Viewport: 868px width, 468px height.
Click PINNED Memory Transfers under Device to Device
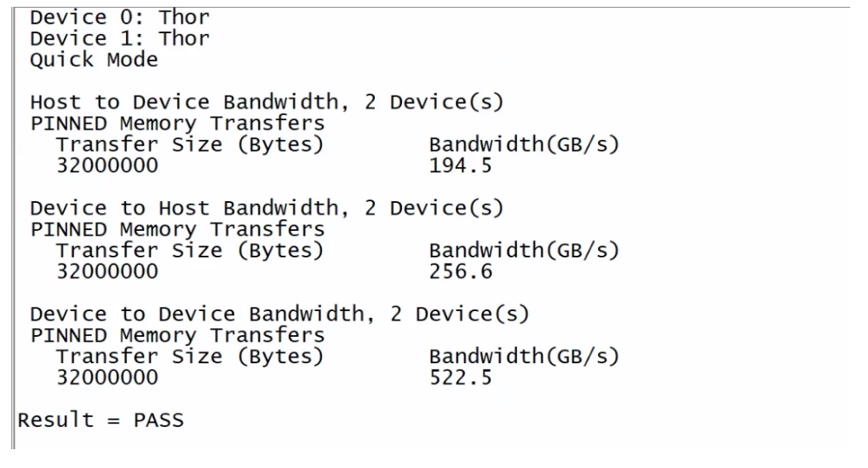(177, 335)
